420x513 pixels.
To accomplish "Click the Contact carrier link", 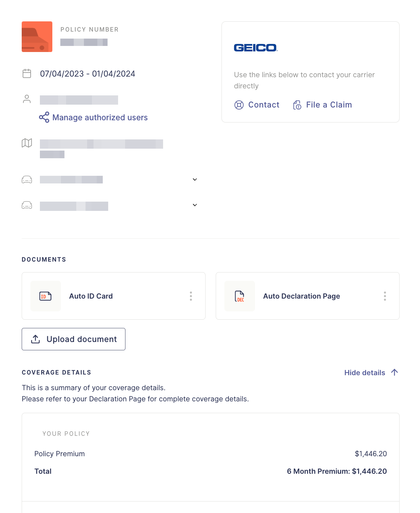I will point(264,105).
